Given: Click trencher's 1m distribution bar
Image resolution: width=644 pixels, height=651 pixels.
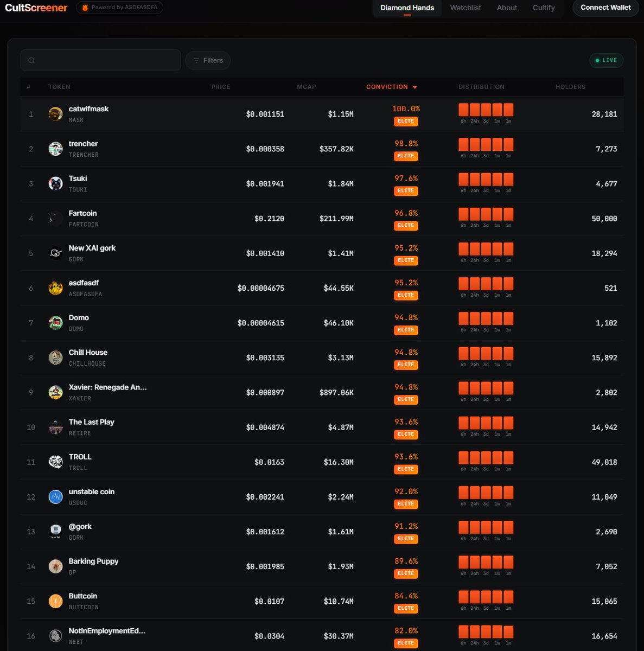Looking at the screenshot, I should point(508,144).
